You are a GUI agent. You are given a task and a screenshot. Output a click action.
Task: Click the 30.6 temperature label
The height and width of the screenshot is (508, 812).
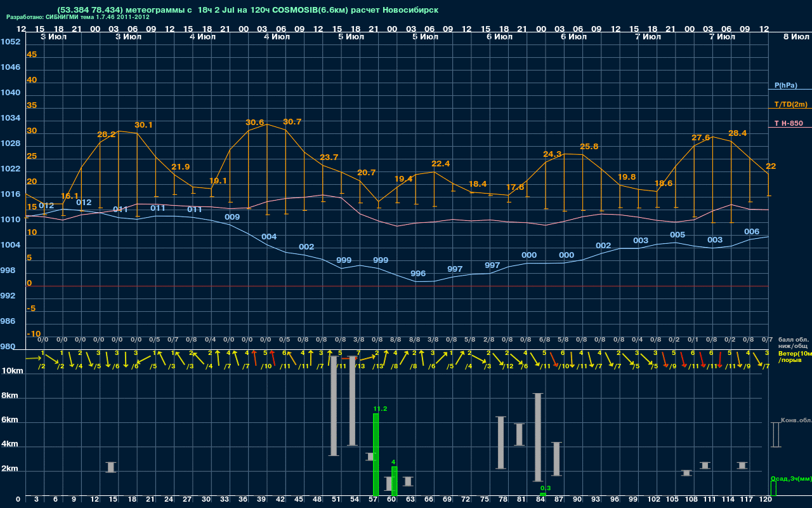coord(254,123)
